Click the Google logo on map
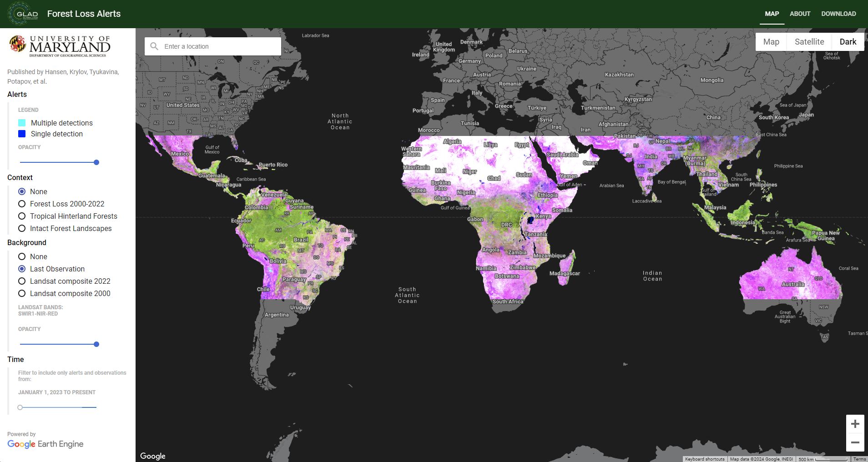Image resolution: width=868 pixels, height=462 pixels. click(153, 456)
